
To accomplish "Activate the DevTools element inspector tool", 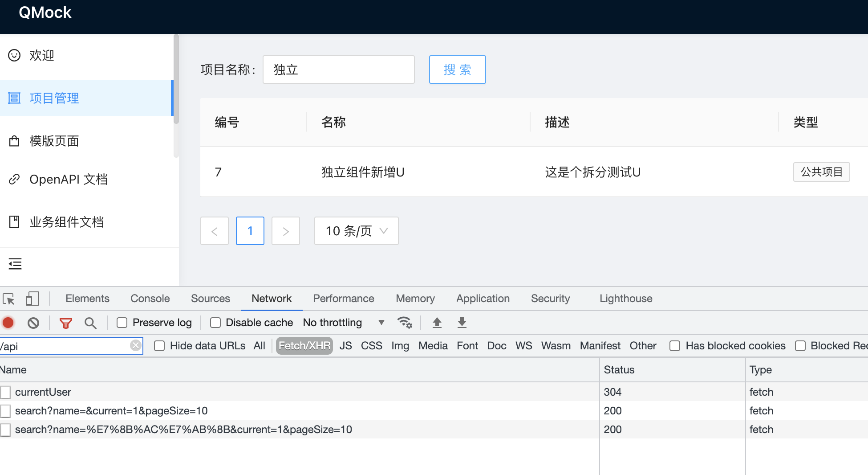I will point(9,299).
